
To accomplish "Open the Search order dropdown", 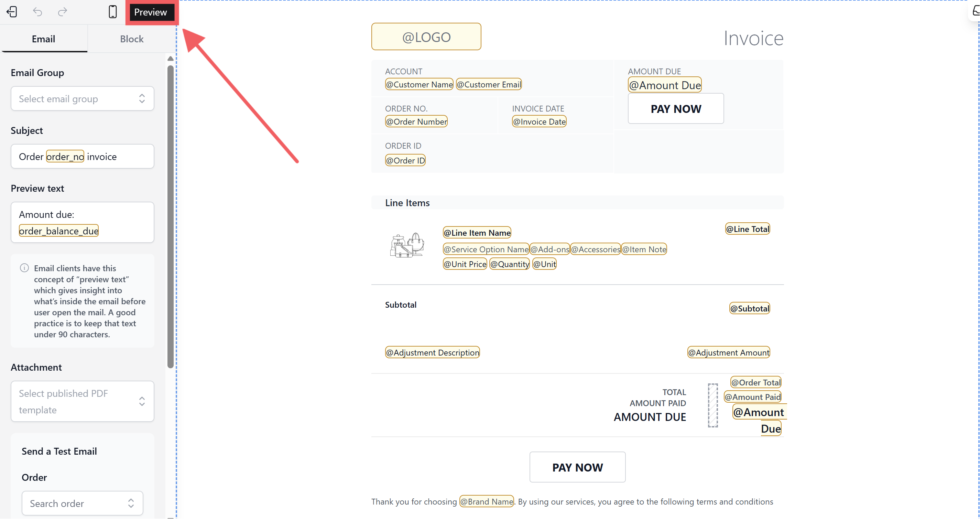I will click(82, 504).
